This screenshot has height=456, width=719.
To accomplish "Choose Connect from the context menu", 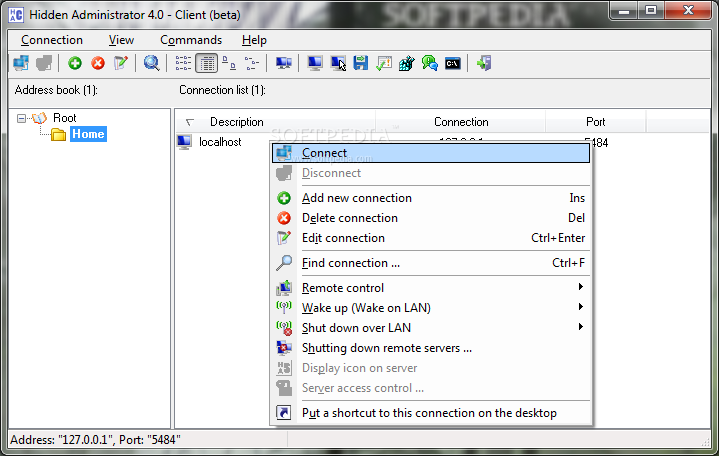I will (x=431, y=153).
